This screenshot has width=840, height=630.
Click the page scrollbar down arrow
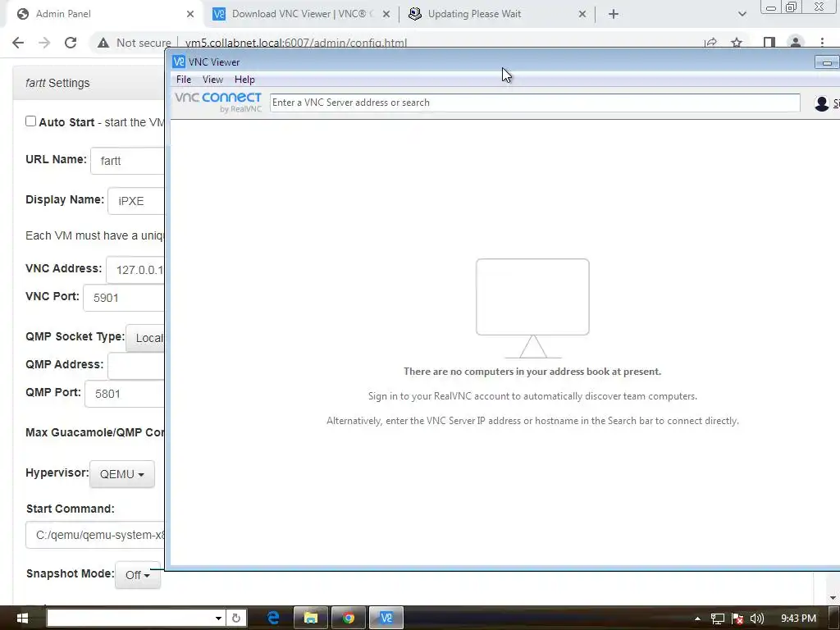(x=833, y=597)
